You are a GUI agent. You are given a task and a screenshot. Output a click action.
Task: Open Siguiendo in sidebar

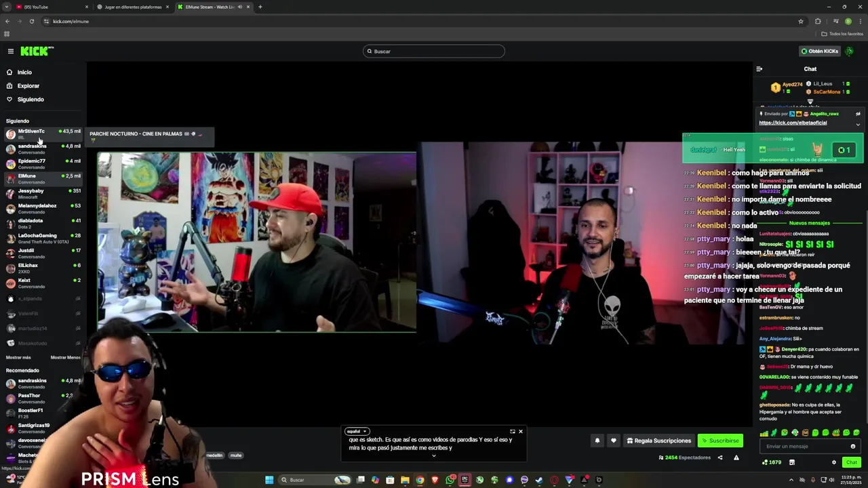30,100
